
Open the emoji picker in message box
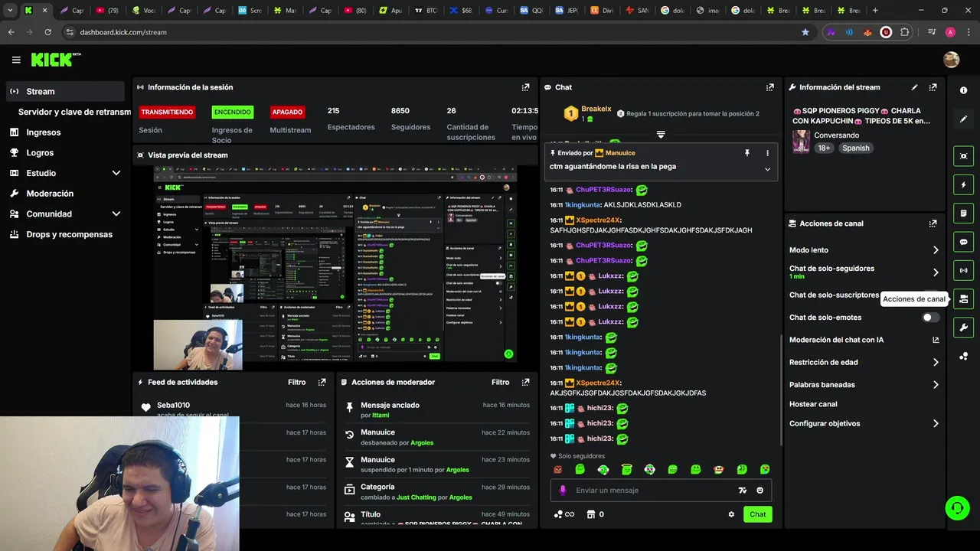(x=760, y=491)
